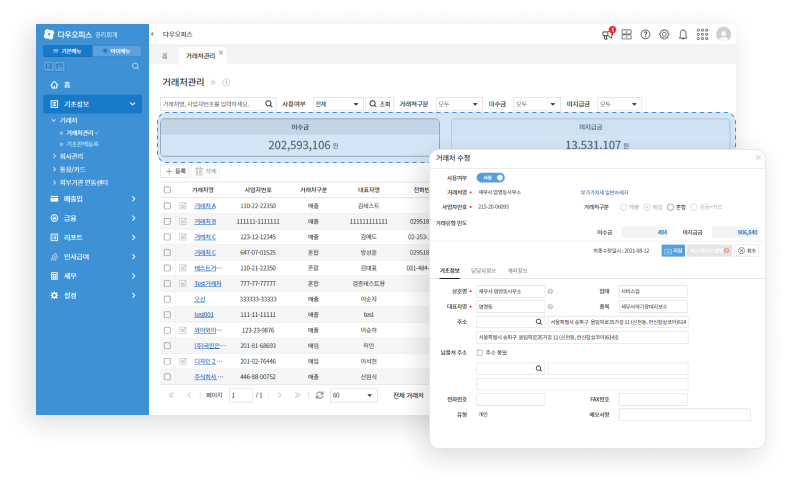Select the 혼합 radio button
The image size is (791, 486).
(670, 207)
